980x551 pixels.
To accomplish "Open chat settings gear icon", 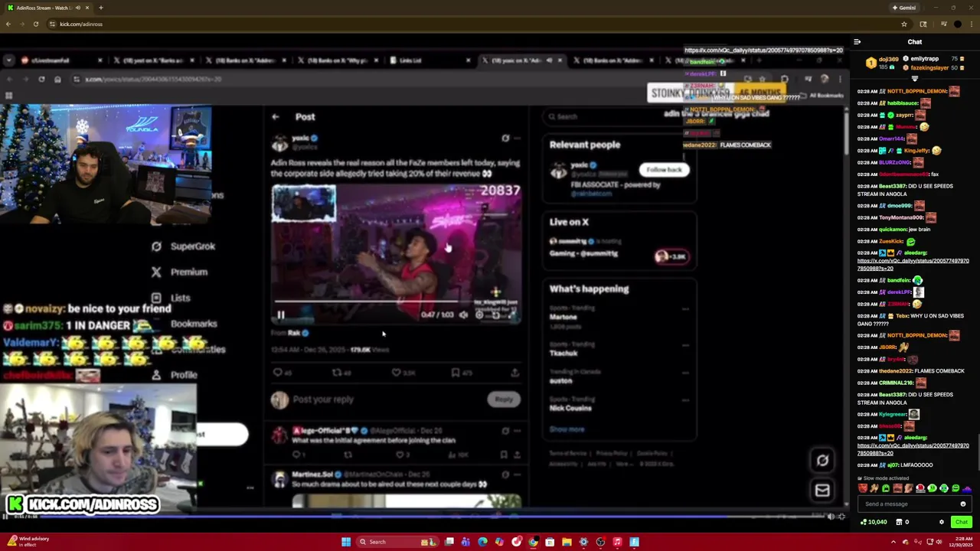I will pos(942,522).
